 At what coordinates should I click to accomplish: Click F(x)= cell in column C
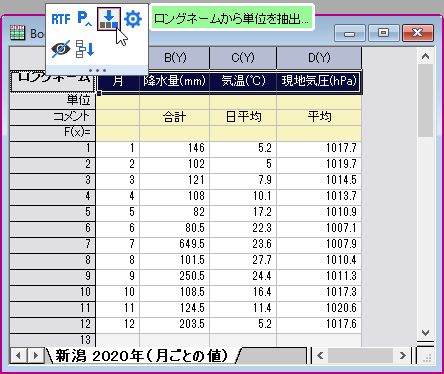click(243, 133)
